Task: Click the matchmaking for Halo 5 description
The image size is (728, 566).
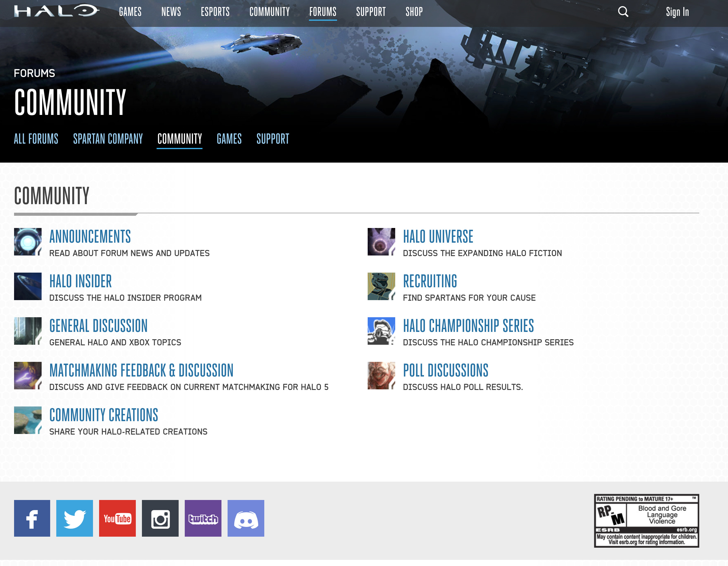Action: pyautogui.click(x=189, y=387)
